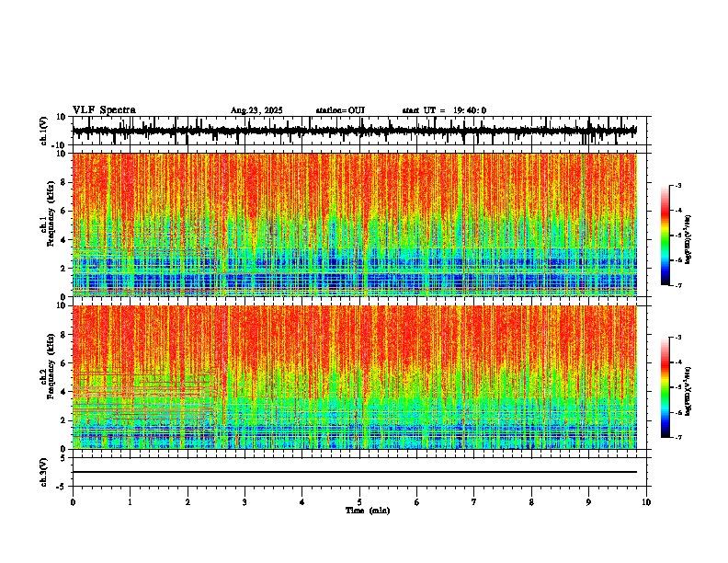Click the ch.2 frequency axis "6" tick label

tap(64, 363)
